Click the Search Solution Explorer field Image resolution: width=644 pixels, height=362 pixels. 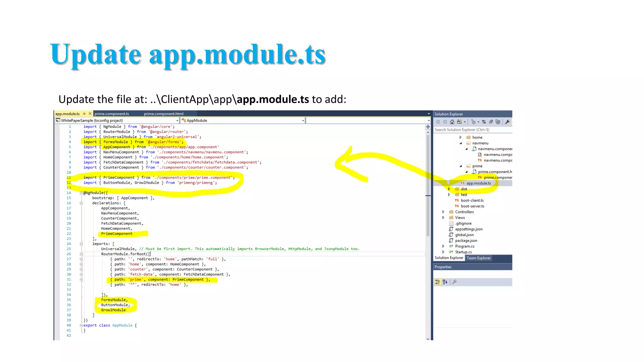473,130
